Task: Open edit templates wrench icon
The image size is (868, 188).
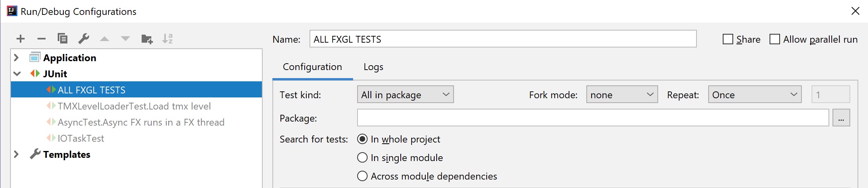Action: tap(84, 39)
